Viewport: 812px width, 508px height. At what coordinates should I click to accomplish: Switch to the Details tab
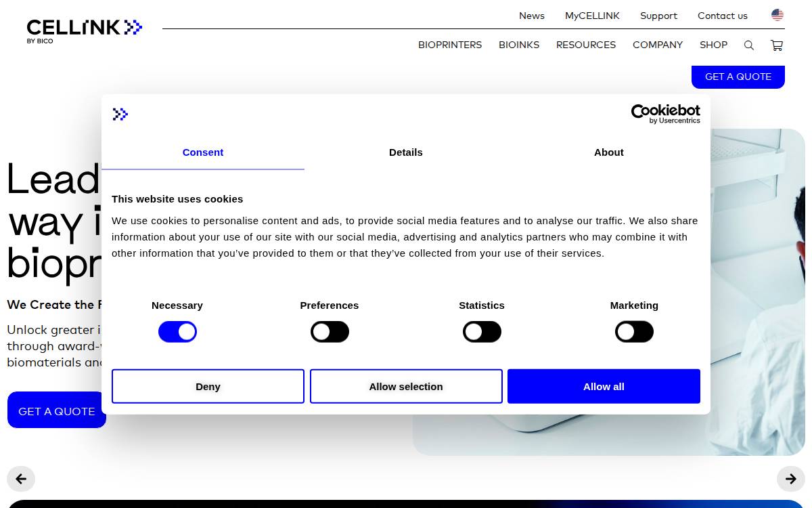(x=406, y=152)
